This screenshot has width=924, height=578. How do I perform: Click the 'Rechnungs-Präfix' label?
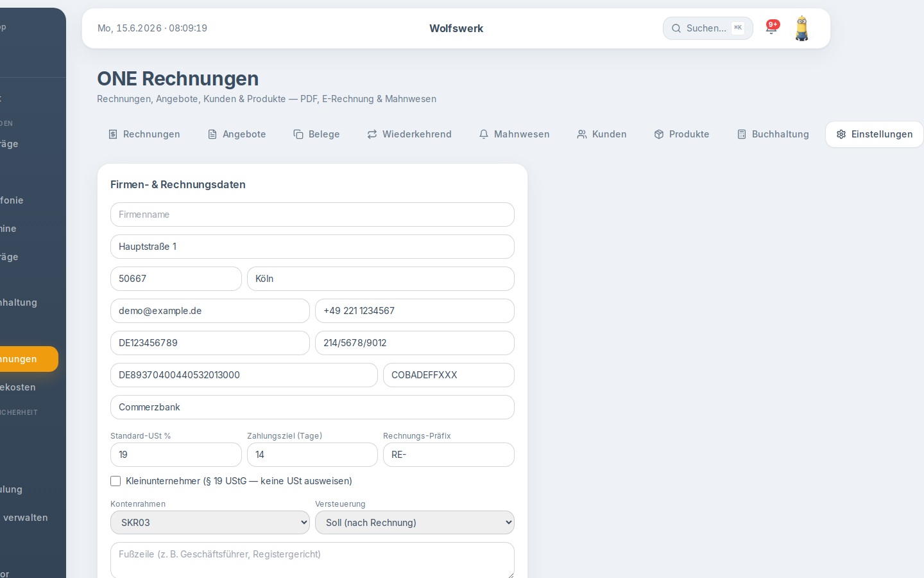tap(417, 436)
